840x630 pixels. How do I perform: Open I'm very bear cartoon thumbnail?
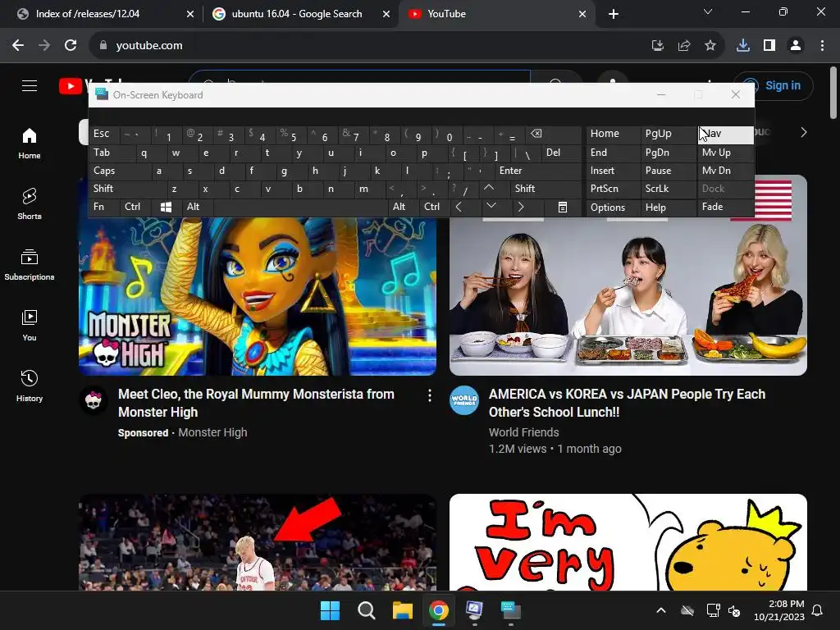point(628,542)
